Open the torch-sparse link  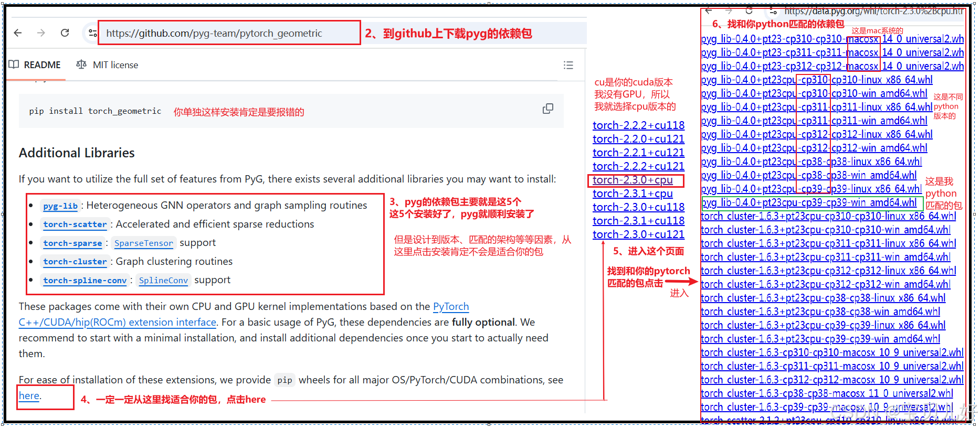click(x=72, y=243)
